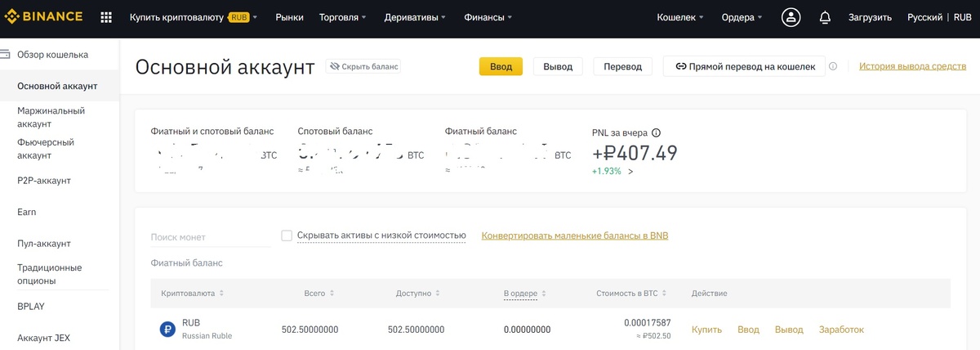Screen dimensions: 980x350
Task: Click the info icon after Прямой перевод на кошелек
Action: click(833, 66)
